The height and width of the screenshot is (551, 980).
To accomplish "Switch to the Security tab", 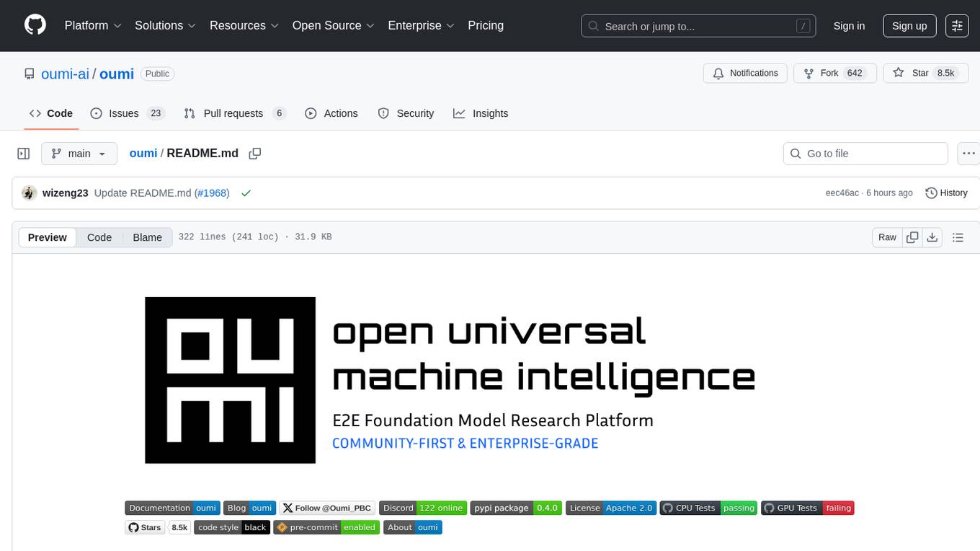I will [406, 113].
